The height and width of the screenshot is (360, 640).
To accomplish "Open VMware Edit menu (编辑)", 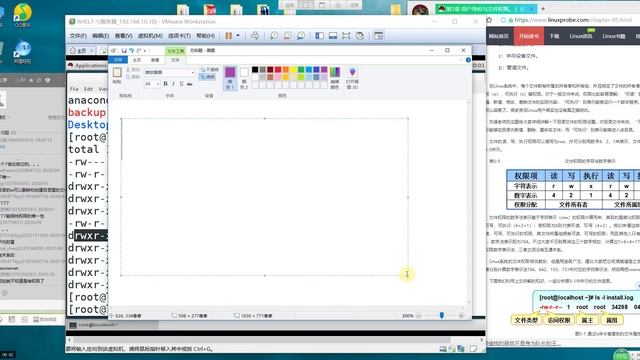I will tap(100, 36).
